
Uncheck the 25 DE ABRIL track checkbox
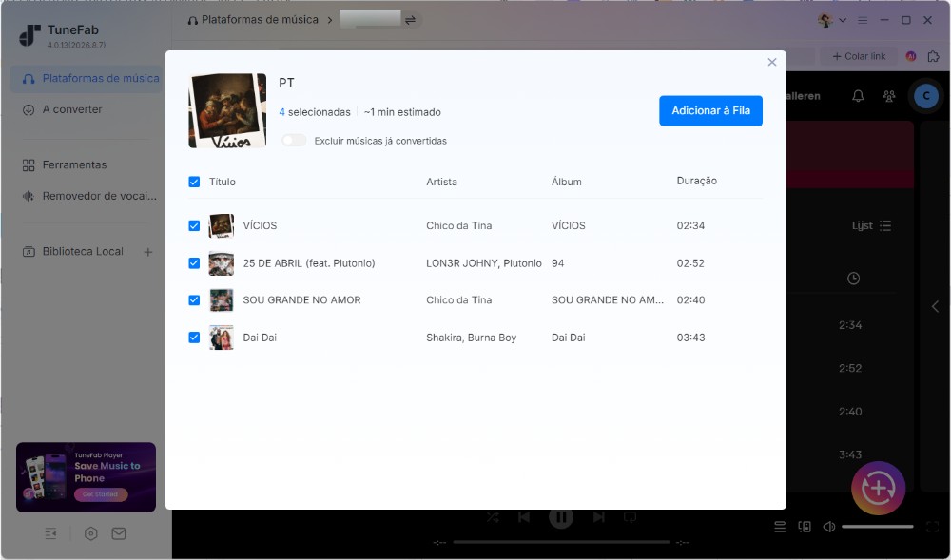coord(194,263)
